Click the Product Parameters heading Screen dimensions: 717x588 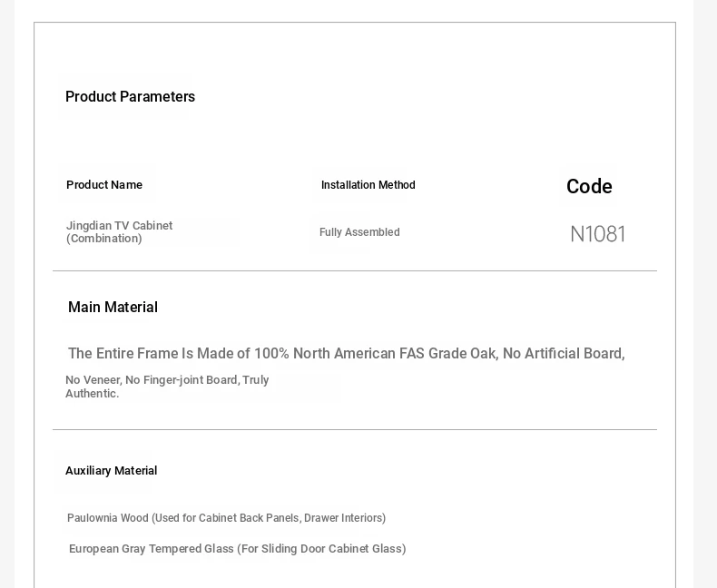point(131,96)
